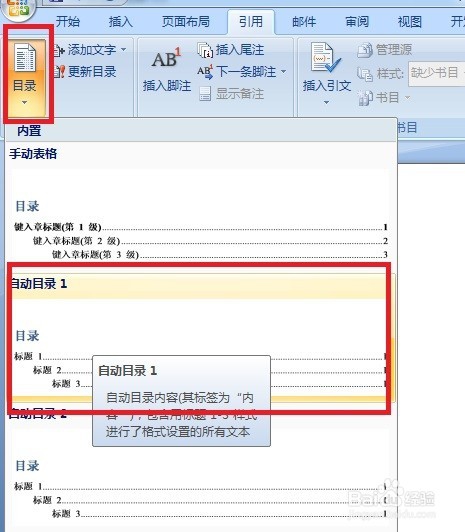Switch to the 视图 tab
Viewport: 465px width, 532px height.
pyautogui.click(x=410, y=22)
